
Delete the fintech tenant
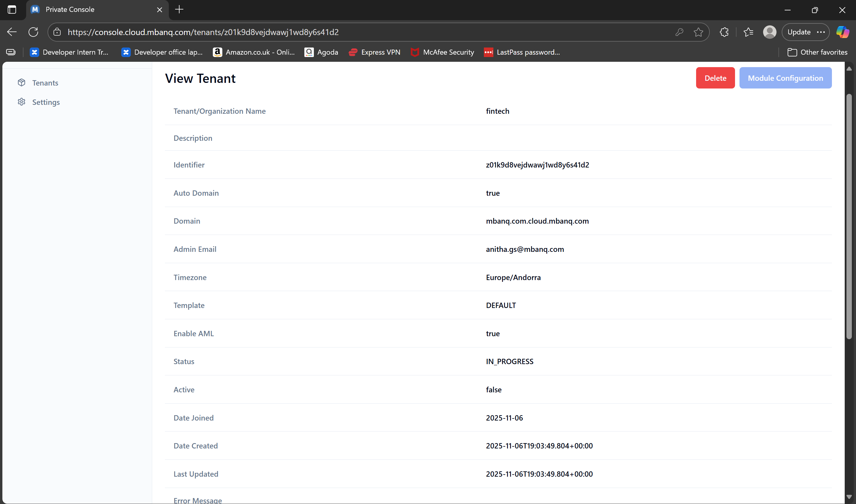click(x=715, y=78)
